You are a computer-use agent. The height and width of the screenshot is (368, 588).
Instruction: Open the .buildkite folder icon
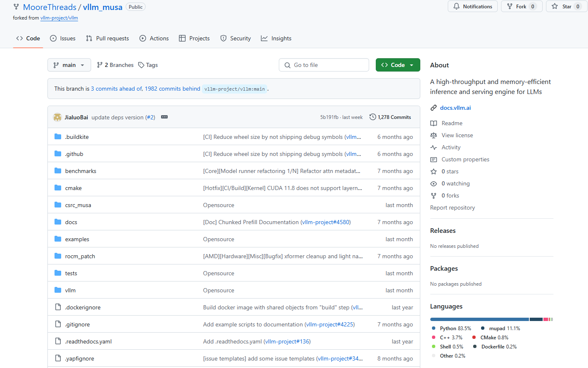pos(58,137)
